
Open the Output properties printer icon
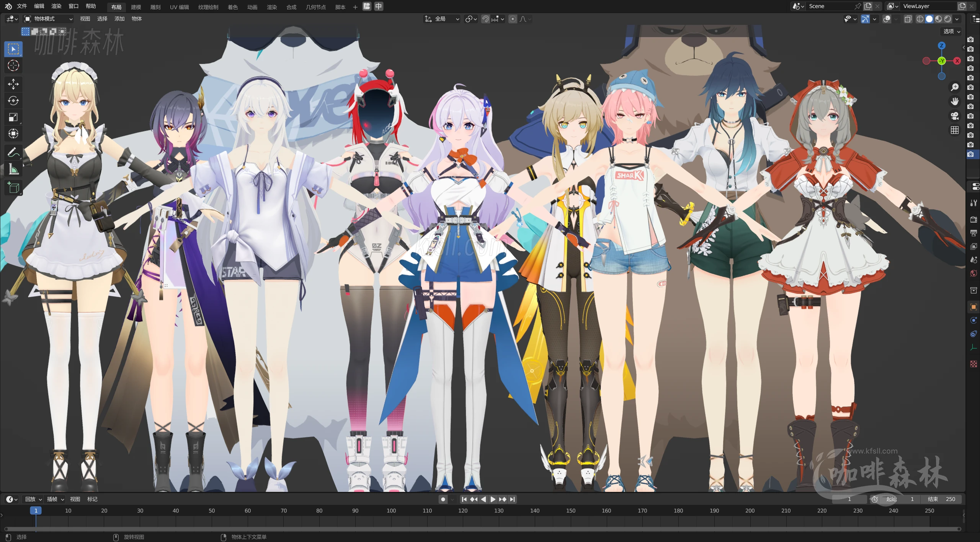[973, 233]
